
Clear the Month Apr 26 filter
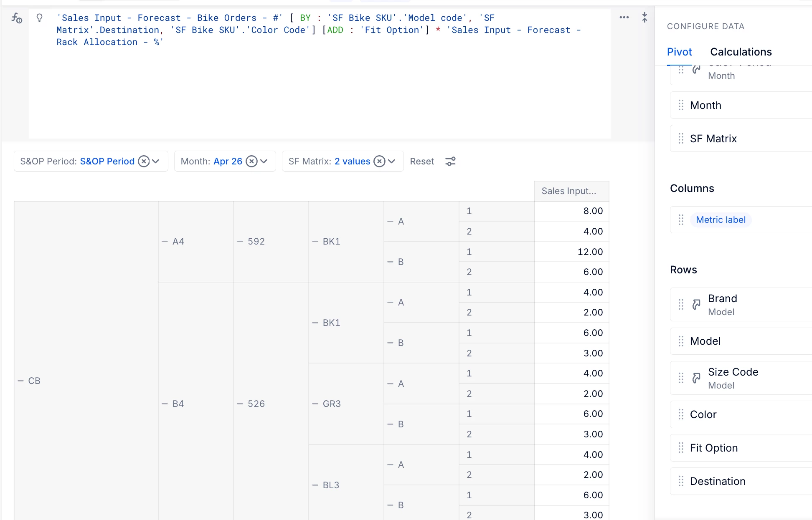pyautogui.click(x=251, y=162)
